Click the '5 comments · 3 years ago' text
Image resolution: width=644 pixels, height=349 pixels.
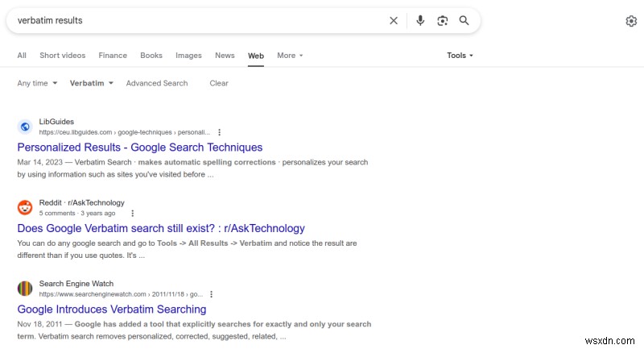(x=77, y=214)
